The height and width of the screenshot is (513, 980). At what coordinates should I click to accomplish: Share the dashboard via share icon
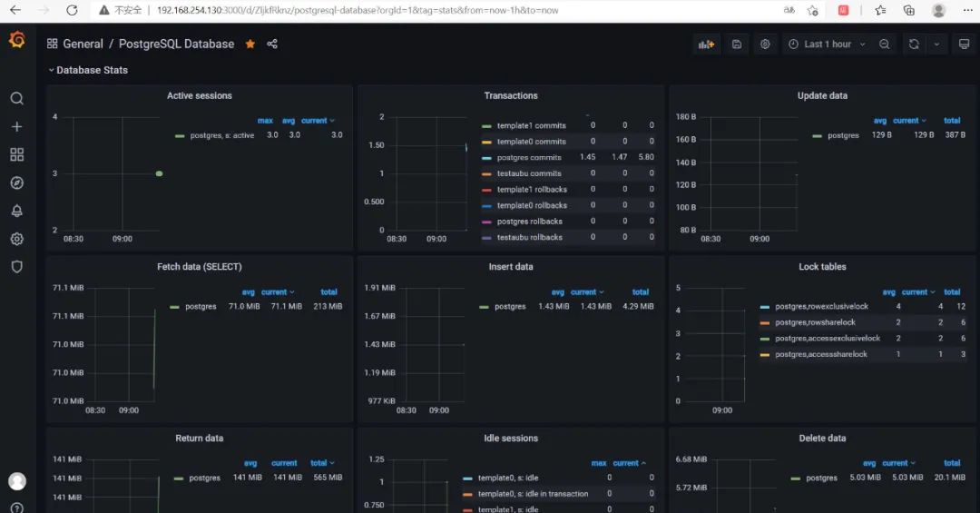(x=272, y=44)
